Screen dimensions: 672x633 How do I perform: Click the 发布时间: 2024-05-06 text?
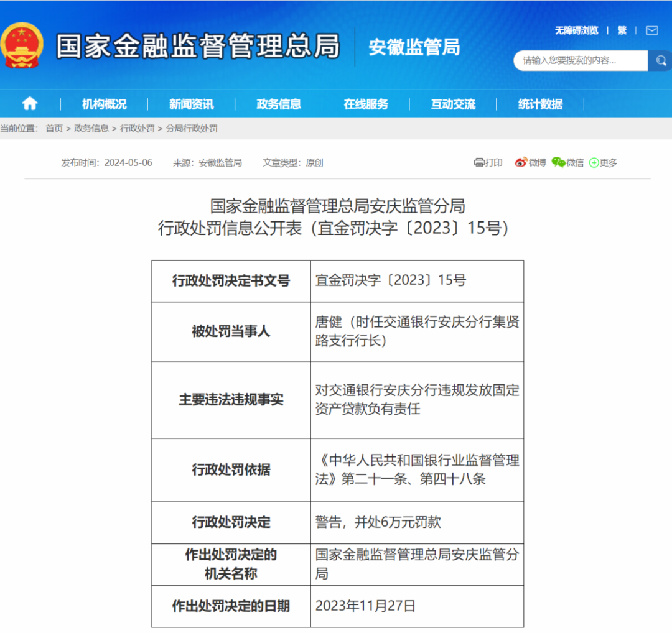point(107,163)
